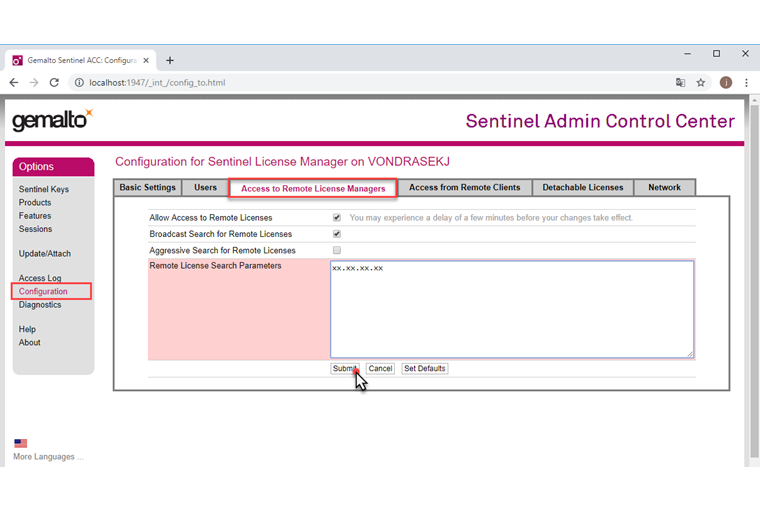Reload the page with refresh icon
The width and height of the screenshot is (760, 511).
54,82
